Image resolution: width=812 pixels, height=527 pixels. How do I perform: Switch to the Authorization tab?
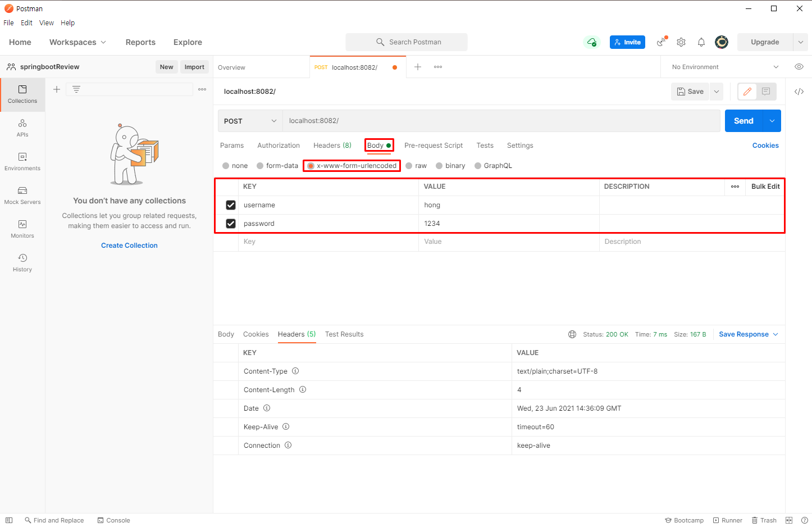coord(279,146)
